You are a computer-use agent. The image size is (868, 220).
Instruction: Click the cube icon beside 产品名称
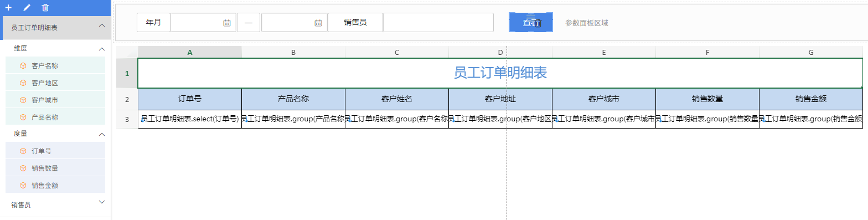(x=23, y=117)
